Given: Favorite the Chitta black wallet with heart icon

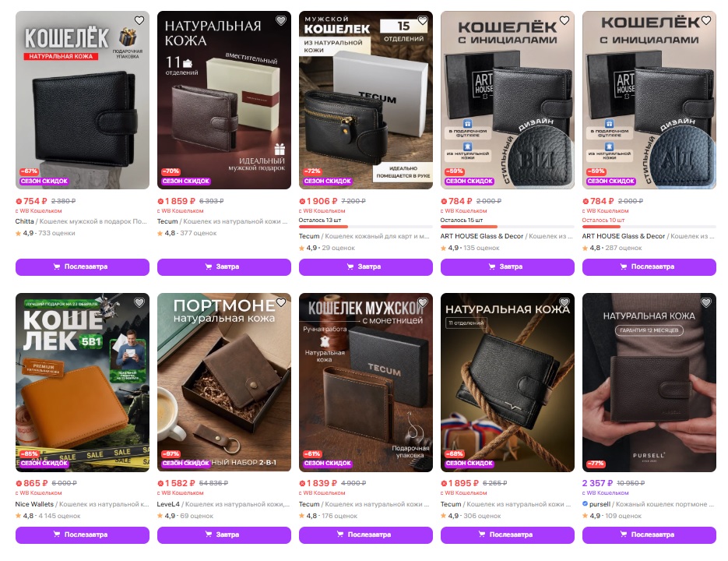Looking at the screenshot, I should (139, 20).
